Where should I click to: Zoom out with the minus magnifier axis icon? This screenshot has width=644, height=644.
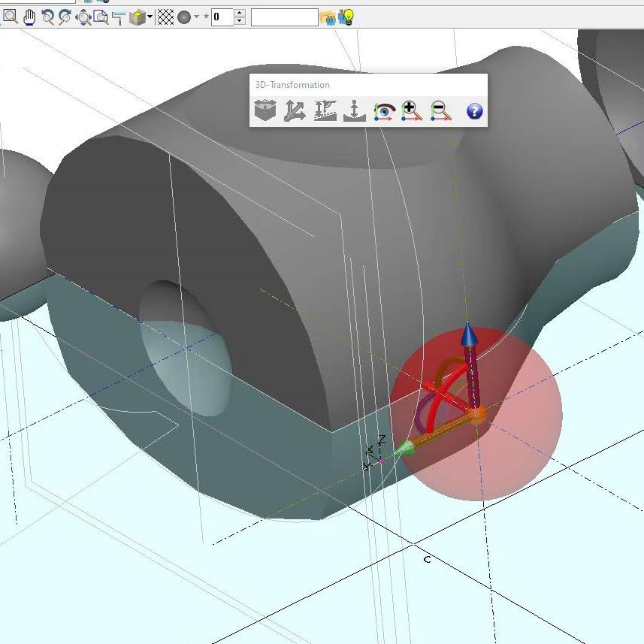click(x=441, y=111)
